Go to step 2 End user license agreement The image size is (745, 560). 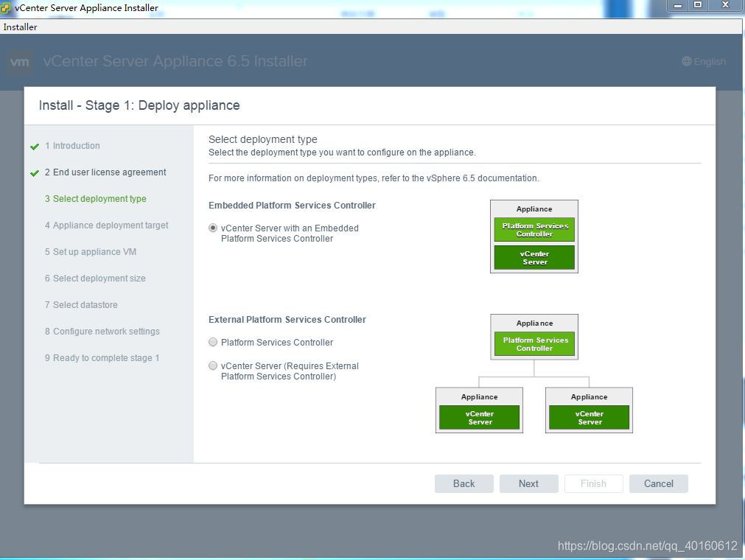[105, 172]
